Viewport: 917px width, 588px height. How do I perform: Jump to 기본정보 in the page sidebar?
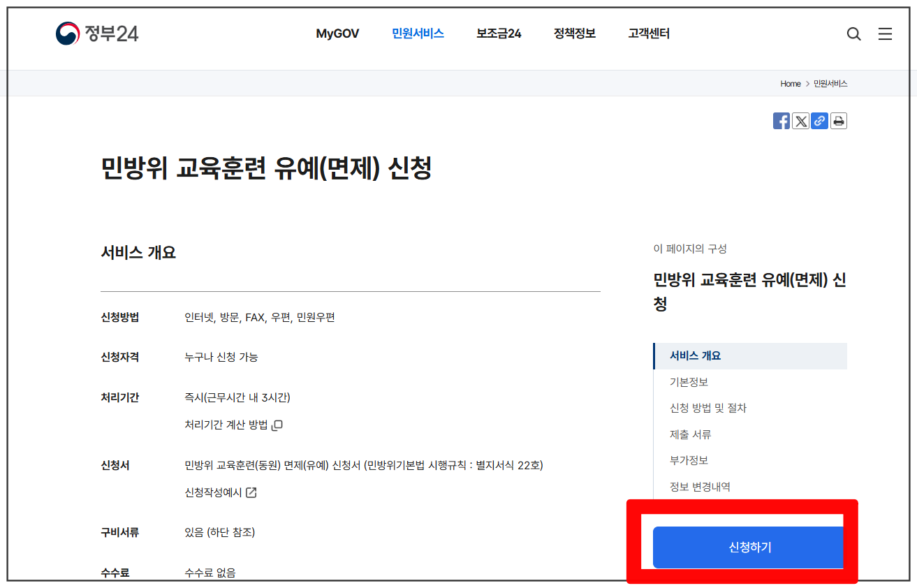690,381
